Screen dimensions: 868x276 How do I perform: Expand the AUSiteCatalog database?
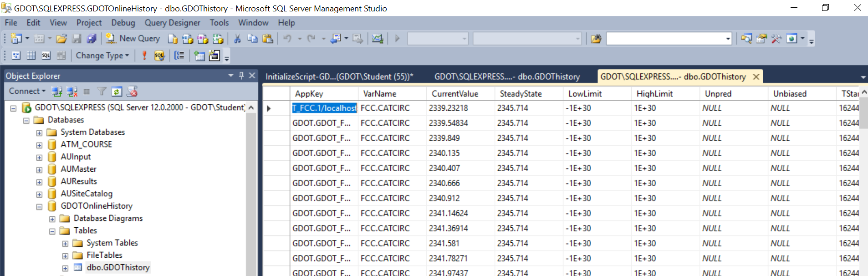point(39,194)
